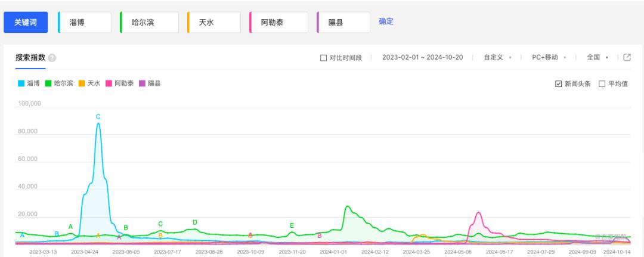
Task: Check the 平均值 checkbox
Action: point(602,83)
